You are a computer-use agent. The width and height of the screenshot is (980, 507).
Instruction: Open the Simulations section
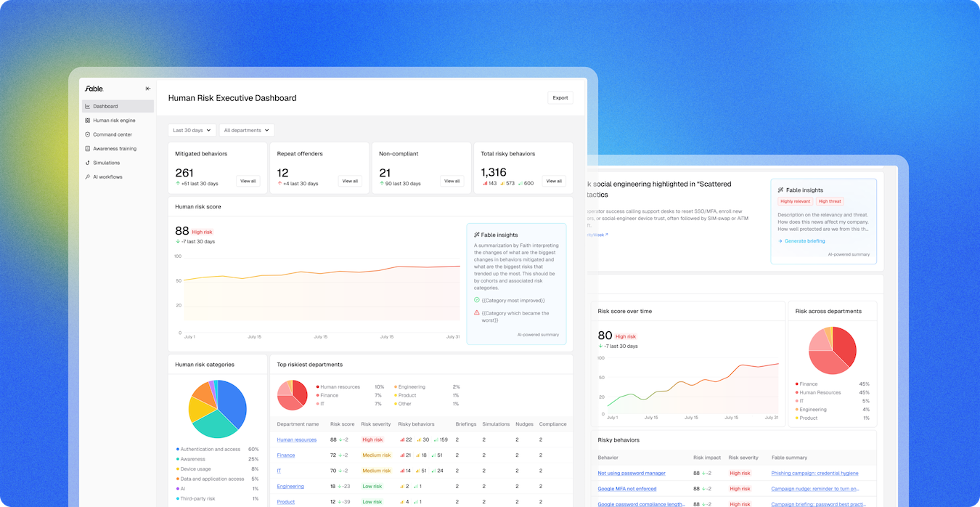click(106, 163)
